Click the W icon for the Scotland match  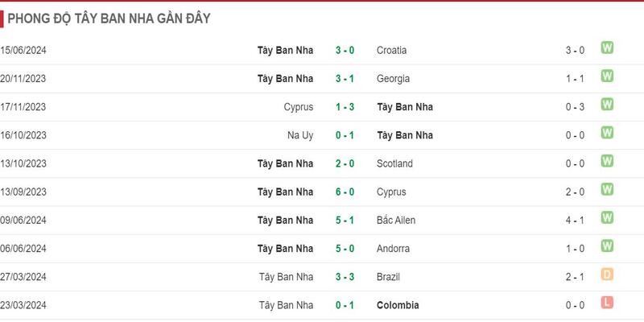point(608,161)
